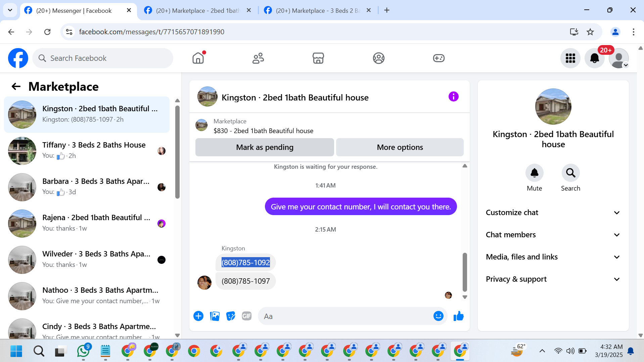
Task: Expand Customize chat section
Action: click(553, 212)
